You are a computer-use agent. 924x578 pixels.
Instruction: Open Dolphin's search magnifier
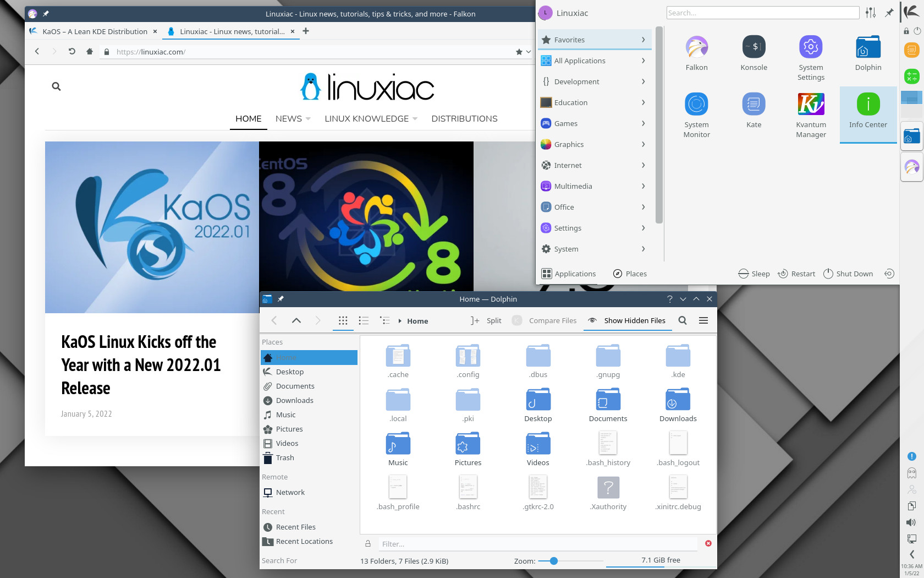[x=683, y=320]
